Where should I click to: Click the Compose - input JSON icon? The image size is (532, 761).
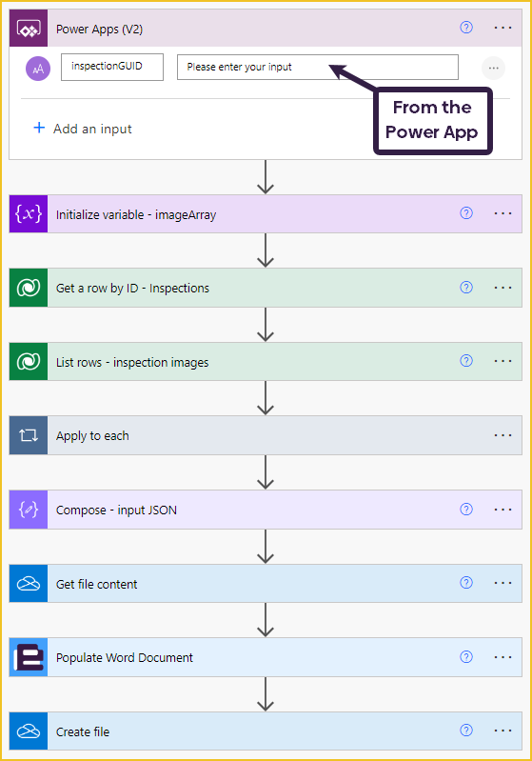[x=29, y=510]
